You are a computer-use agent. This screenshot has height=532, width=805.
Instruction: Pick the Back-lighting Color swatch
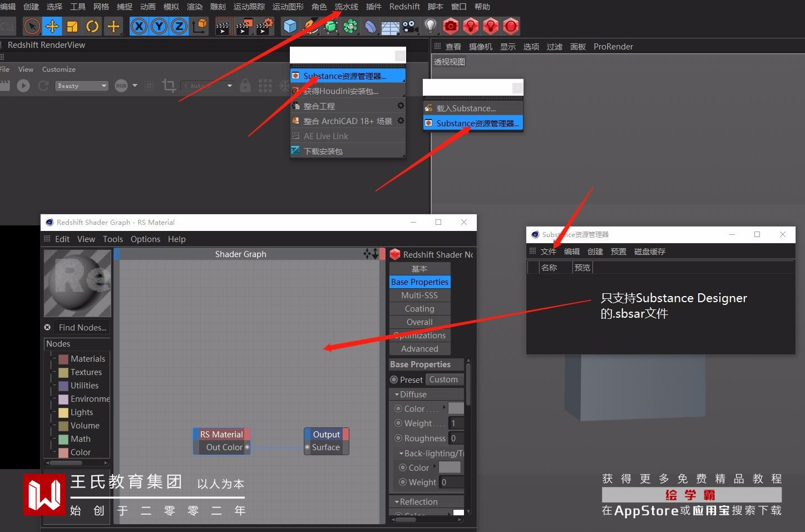pos(450,467)
